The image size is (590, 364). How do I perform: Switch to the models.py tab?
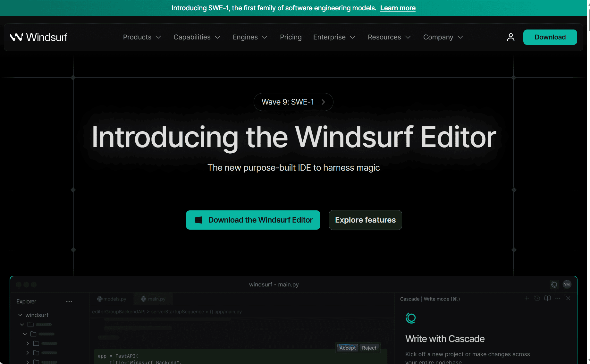click(112, 299)
